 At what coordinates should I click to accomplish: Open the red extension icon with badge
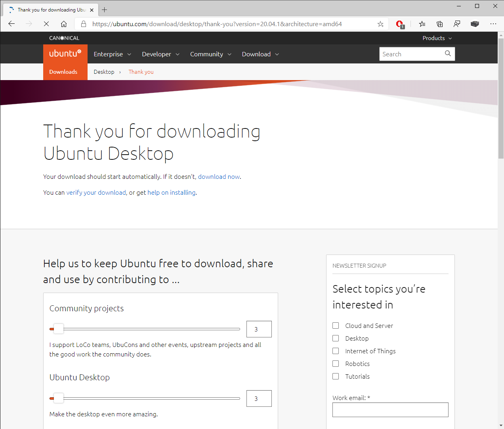[400, 24]
